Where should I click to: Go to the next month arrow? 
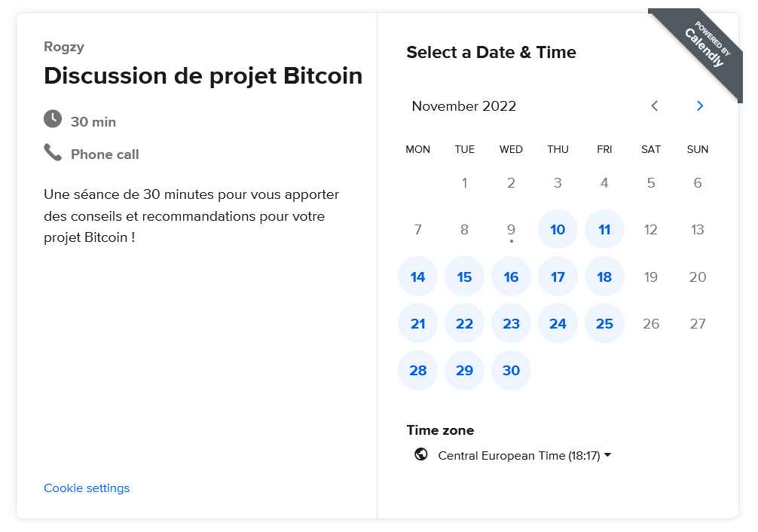pyautogui.click(x=700, y=106)
